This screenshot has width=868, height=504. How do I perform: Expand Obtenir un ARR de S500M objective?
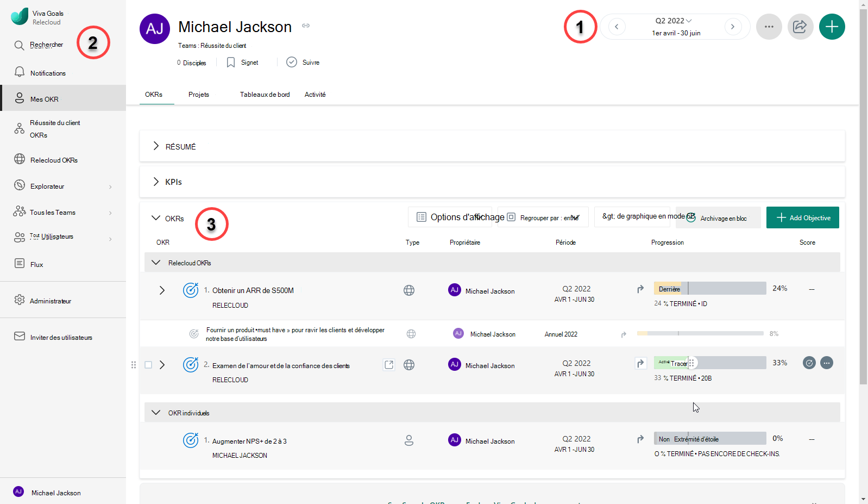(x=162, y=290)
